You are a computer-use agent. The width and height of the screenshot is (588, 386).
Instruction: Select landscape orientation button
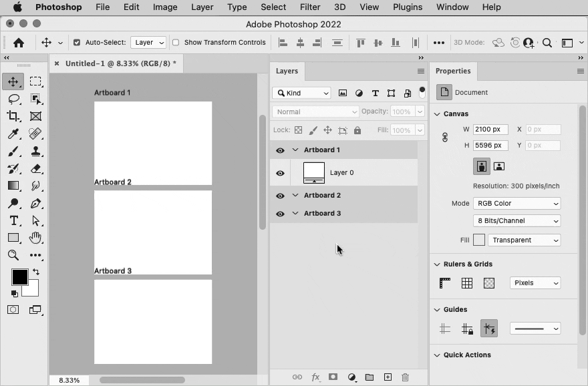click(x=498, y=166)
